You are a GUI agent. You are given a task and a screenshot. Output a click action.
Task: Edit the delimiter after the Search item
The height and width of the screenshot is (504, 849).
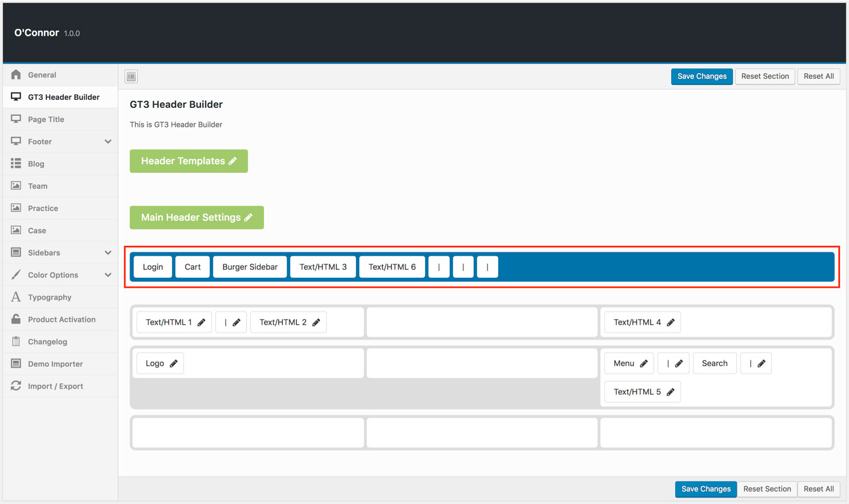tap(762, 364)
